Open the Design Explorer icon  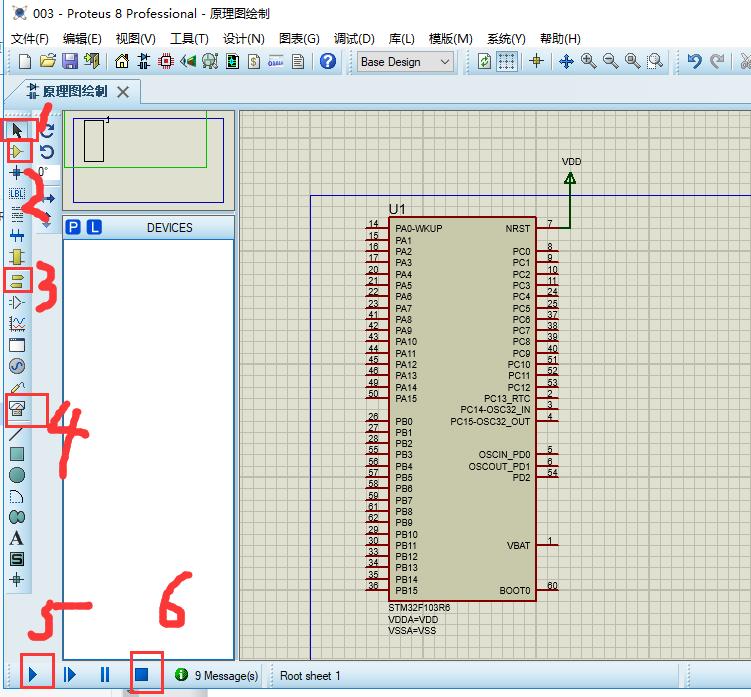(x=232, y=61)
